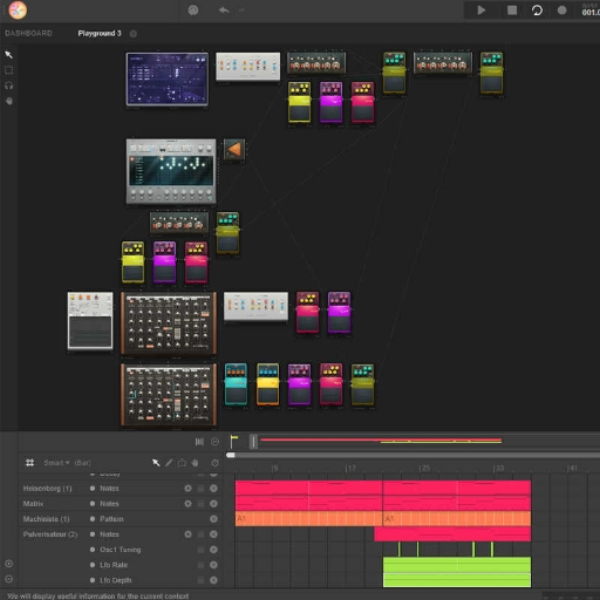Screen dimensions: 600x600
Task: Open settings gear for Pulverisateur (2) Notes track
Action: pyautogui.click(x=188, y=534)
